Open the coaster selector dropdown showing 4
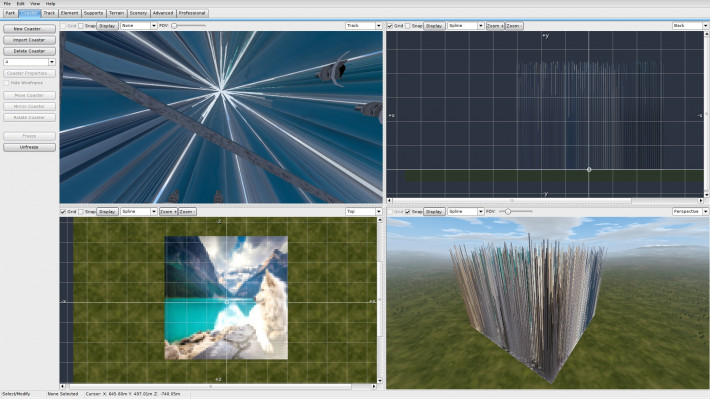 [29, 62]
